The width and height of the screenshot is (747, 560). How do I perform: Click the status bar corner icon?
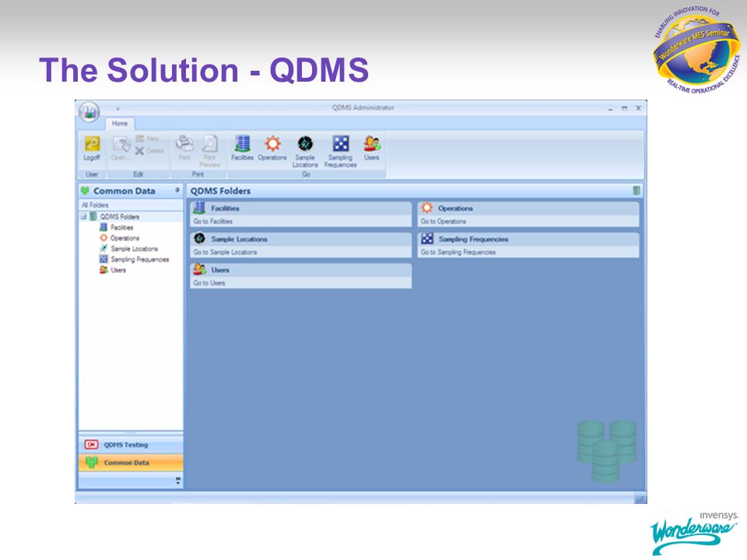640,499
